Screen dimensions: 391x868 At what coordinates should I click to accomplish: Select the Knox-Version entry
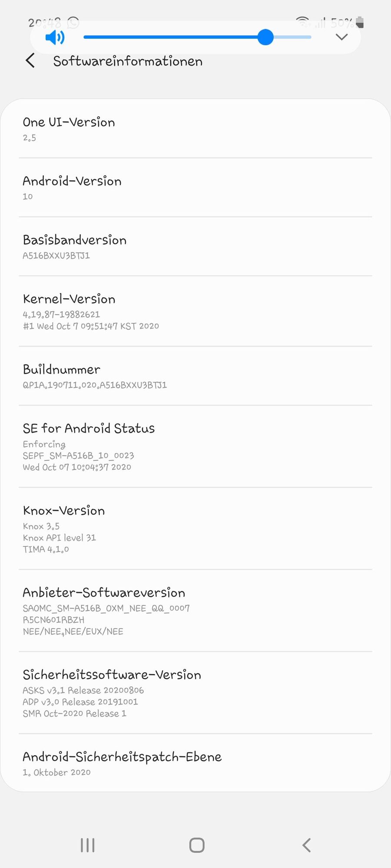[195, 528]
